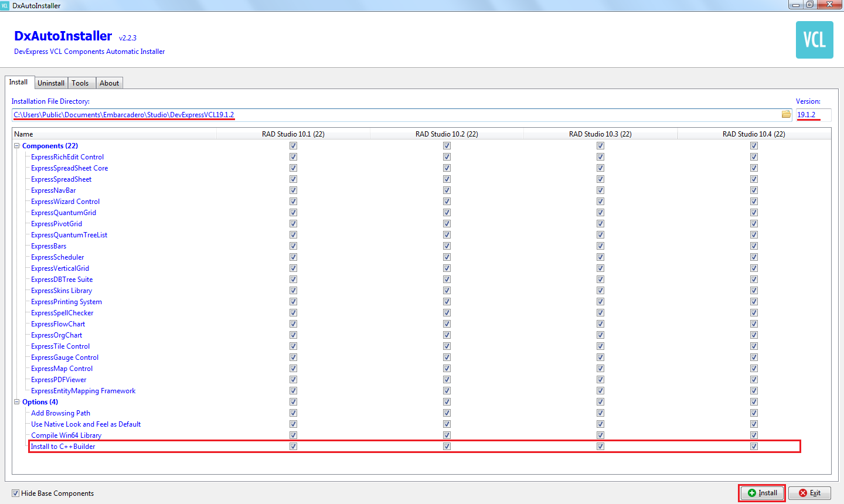Click the folder browse icon for installation directory
Image resolution: width=844 pixels, height=504 pixels.
coord(786,114)
